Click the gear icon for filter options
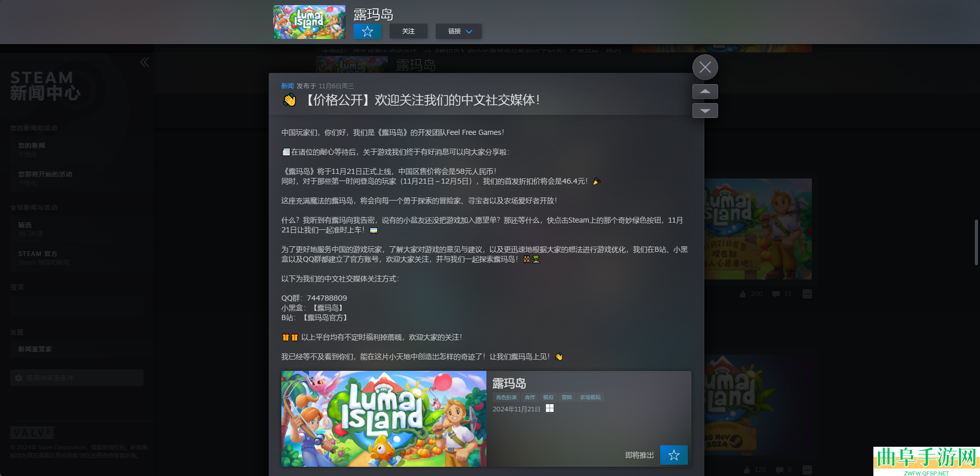Screen dimensions: 980x476 click(x=18, y=378)
